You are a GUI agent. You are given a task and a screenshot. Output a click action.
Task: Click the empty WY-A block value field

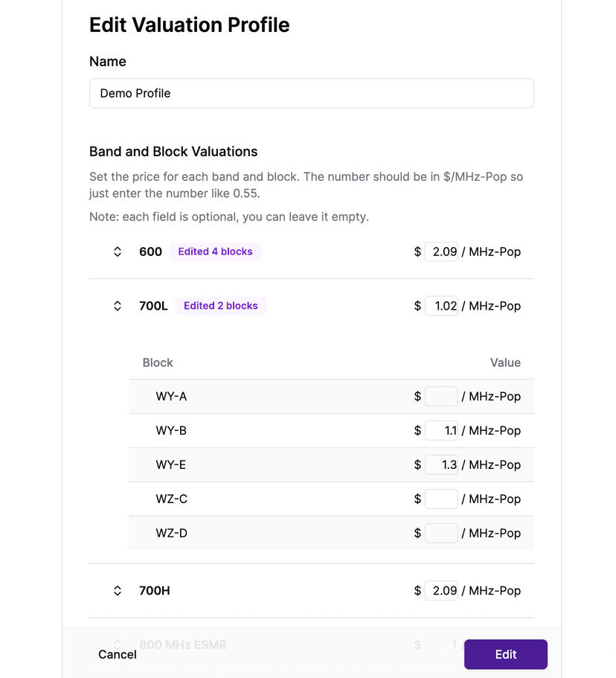[441, 397]
